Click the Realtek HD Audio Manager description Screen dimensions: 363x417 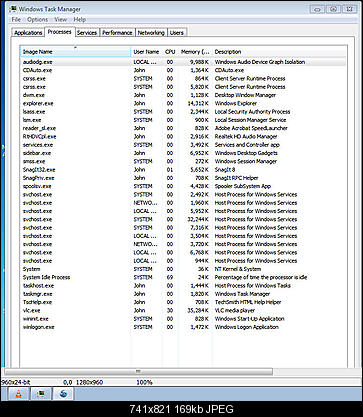point(246,137)
